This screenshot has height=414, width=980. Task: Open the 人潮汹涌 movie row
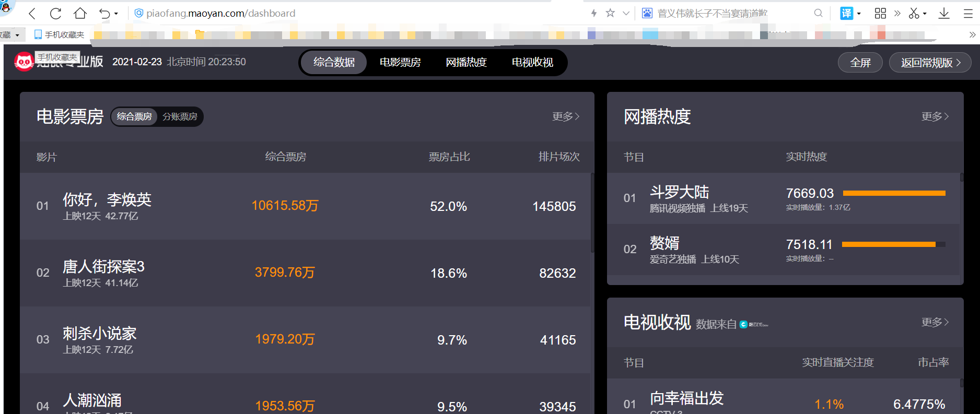tap(305, 394)
